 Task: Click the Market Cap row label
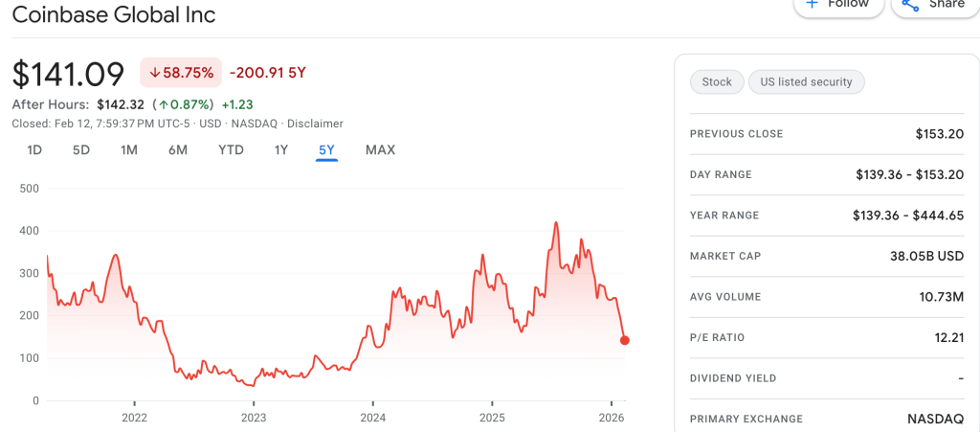tap(724, 256)
